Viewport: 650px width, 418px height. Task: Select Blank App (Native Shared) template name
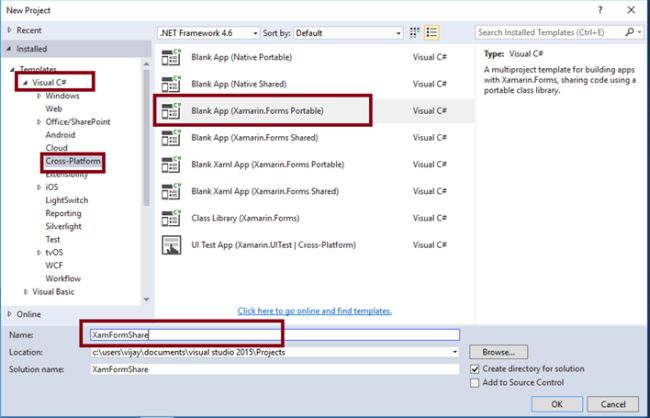[x=239, y=84]
